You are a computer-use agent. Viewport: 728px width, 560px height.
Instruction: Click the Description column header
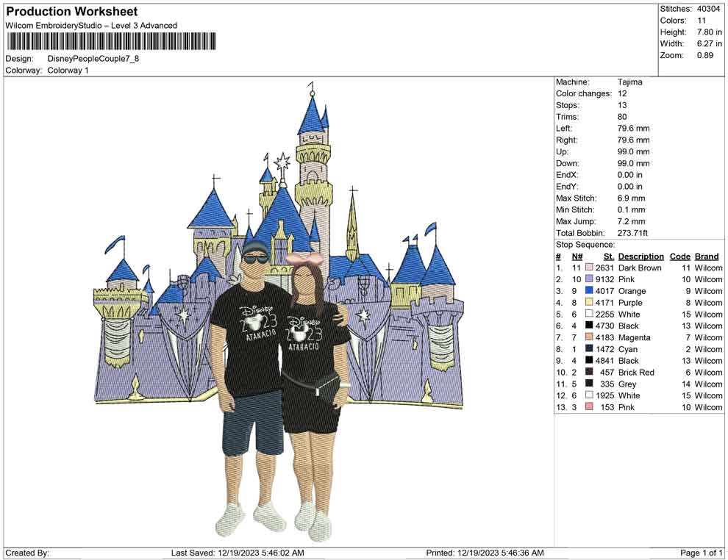(640, 256)
